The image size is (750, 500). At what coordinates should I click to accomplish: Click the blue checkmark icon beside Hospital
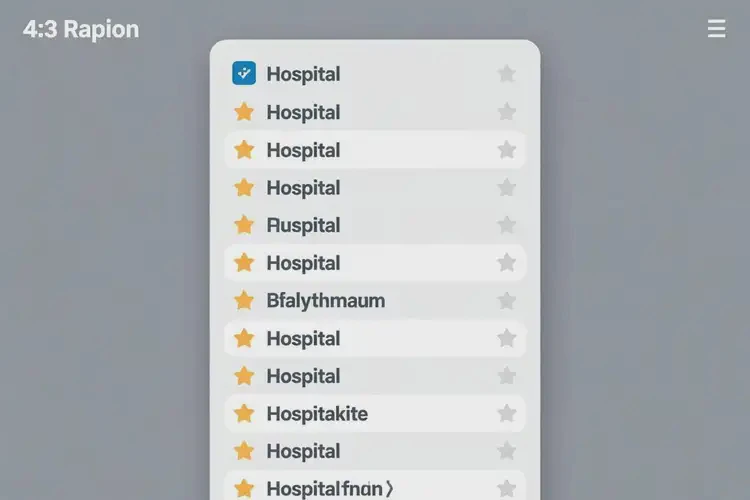(243, 73)
